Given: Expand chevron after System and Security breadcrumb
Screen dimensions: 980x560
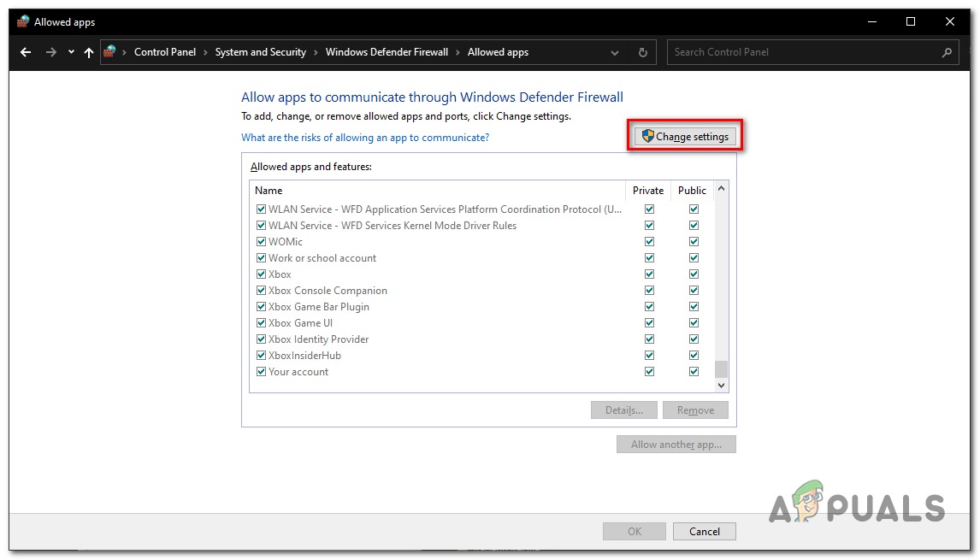Looking at the screenshot, I should [x=316, y=52].
